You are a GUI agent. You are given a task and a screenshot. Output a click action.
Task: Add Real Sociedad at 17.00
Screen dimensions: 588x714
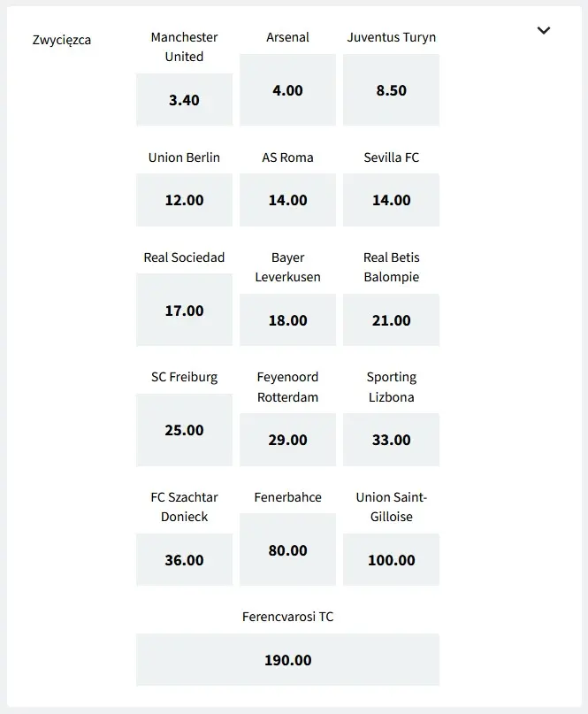point(184,311)
